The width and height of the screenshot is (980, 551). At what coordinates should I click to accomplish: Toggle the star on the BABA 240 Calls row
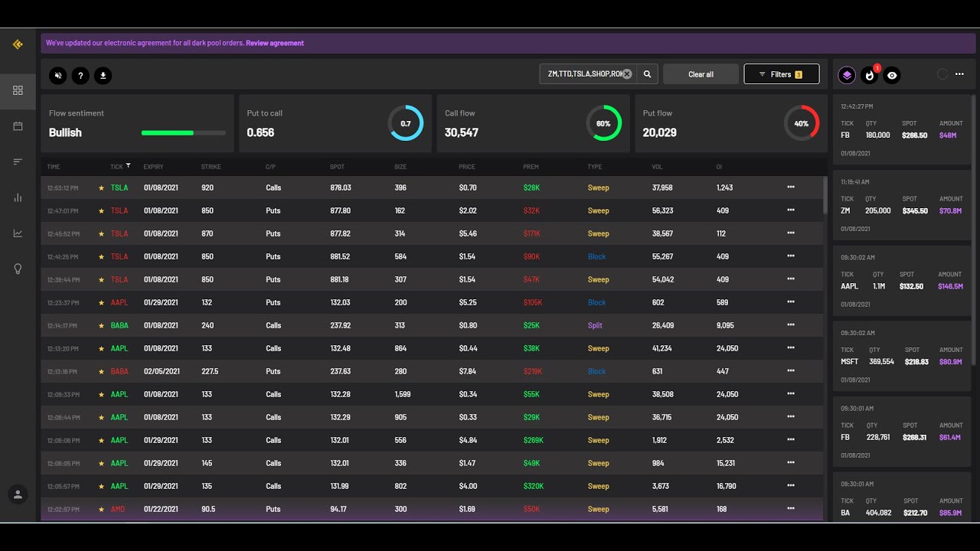pos(101,325)
